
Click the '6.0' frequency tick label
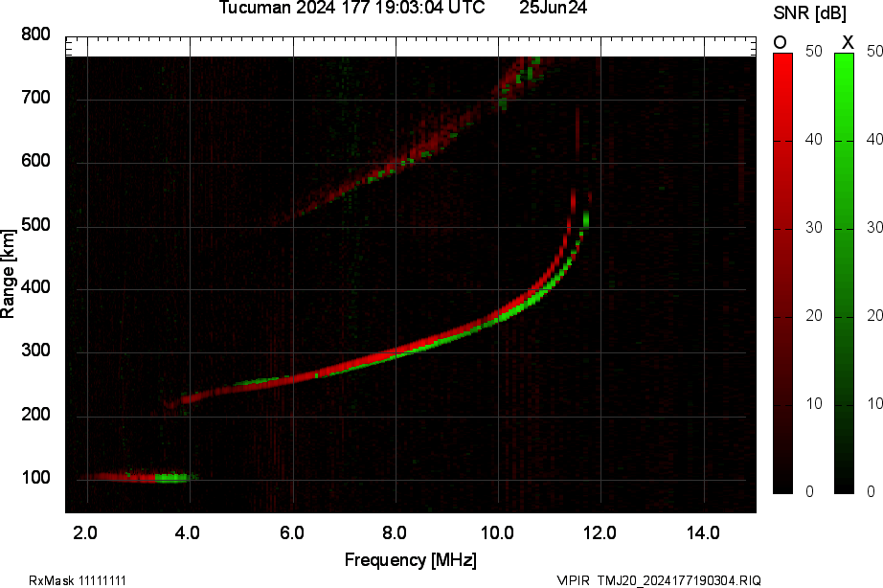[292, 532]
